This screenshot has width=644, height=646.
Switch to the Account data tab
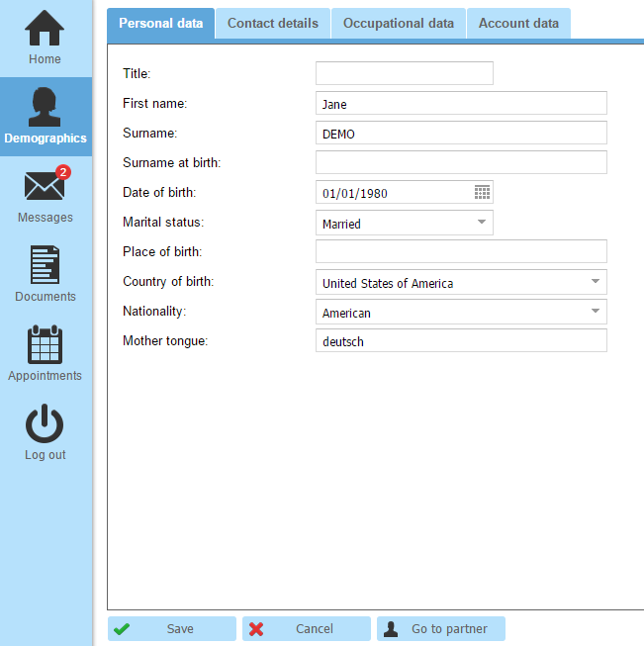coord(518,23)
